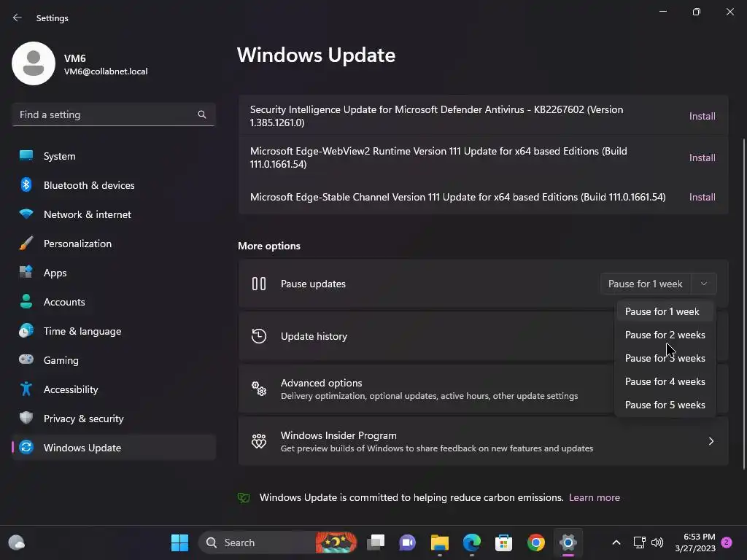Open Bluetooth & devices icon
This screenshot has width=747, height=560.
click(26, 184)
